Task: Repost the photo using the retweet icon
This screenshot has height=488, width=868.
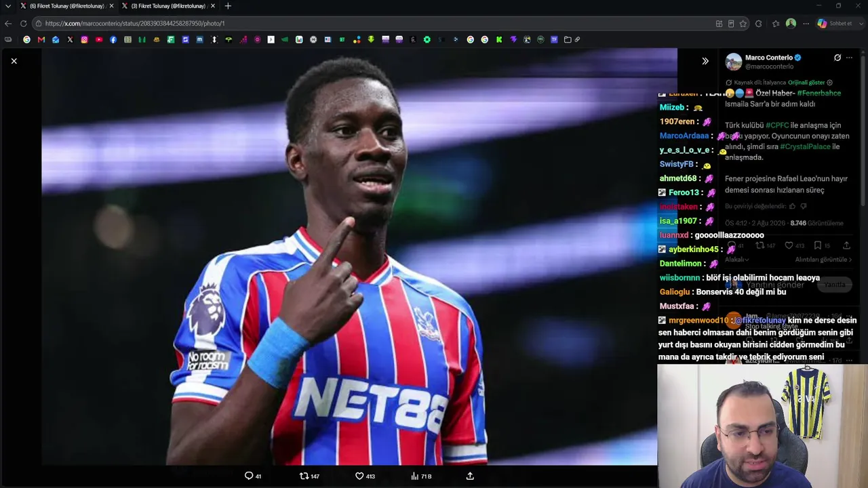Action: pos(304,476)
